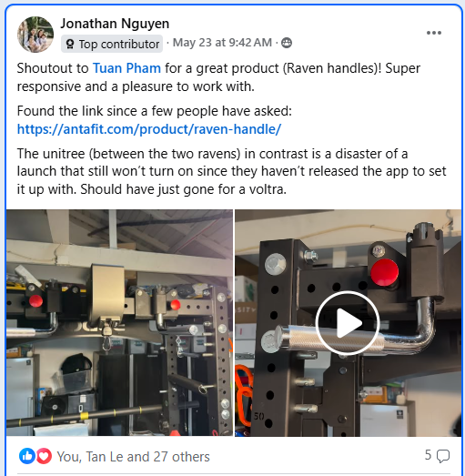The width and height of the screenshot is (465, 476).
Task: Open the right Raven handle video thumbnail
Action: pyautogui.click(x=349, y=323)
